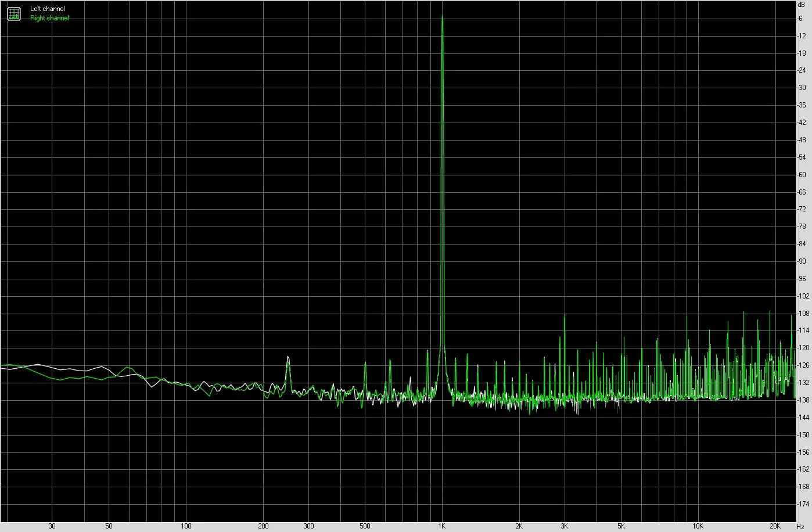Click the "dB" unit label on the axis
Viewport: 812px width, 532px height.
[802, 5]
